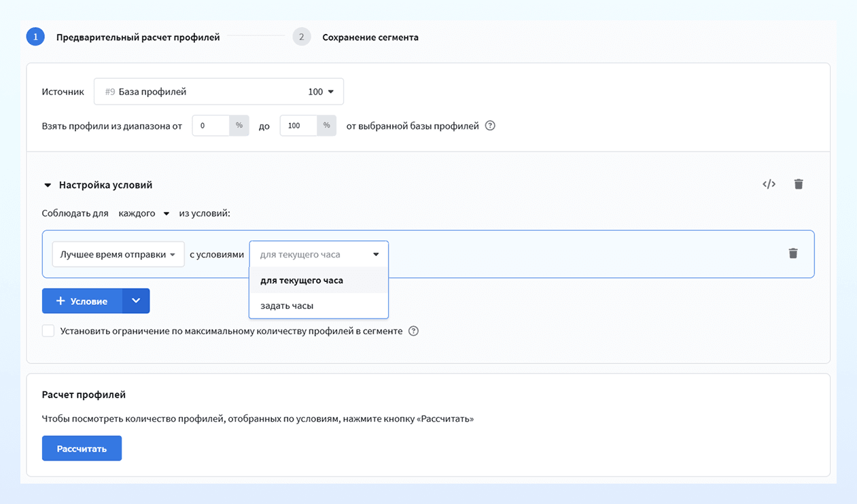
Task: Go to step 'Сохранение сегмента'
Action: click(370, 37)
